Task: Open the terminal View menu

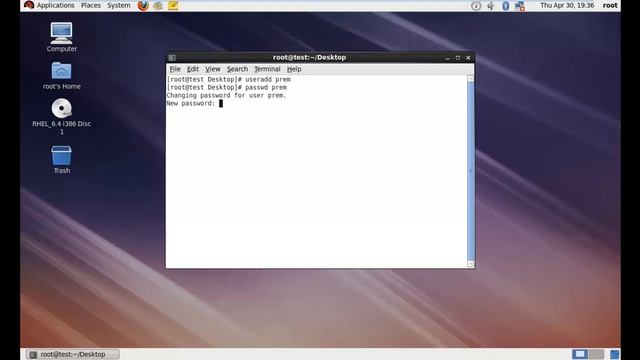Action: point(213,69)
